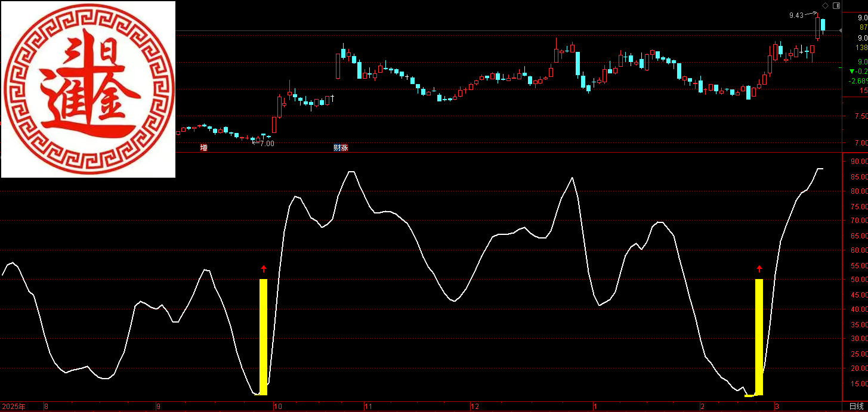Click the gray current-price triangle marker

pyautogui.click(x=841, y=30)
